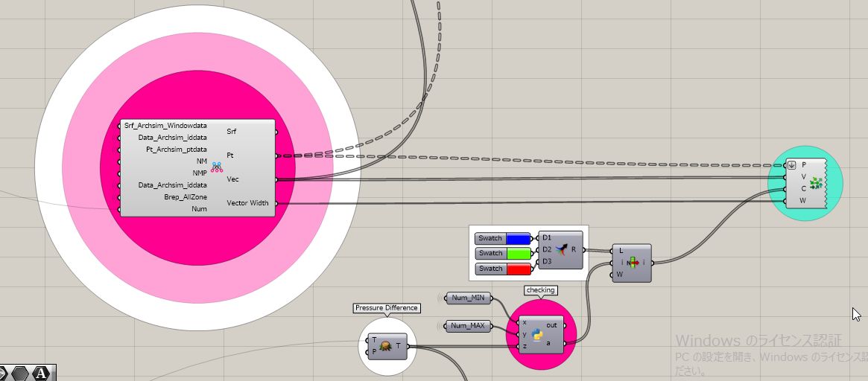Click the D2 input of Merge

(546, 250)
